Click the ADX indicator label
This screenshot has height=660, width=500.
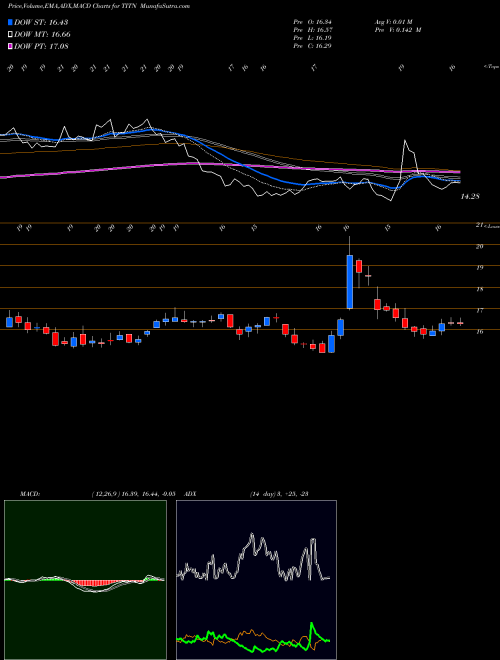[x=191, y=494]
